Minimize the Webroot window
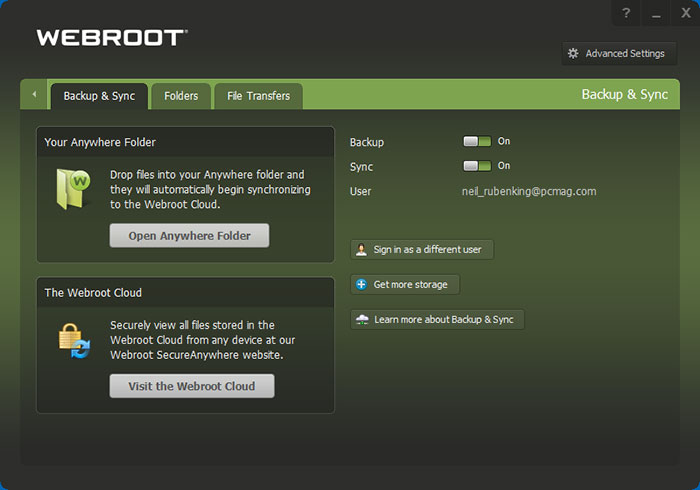This screenshot has width=700, height=490. coord(655,13)
